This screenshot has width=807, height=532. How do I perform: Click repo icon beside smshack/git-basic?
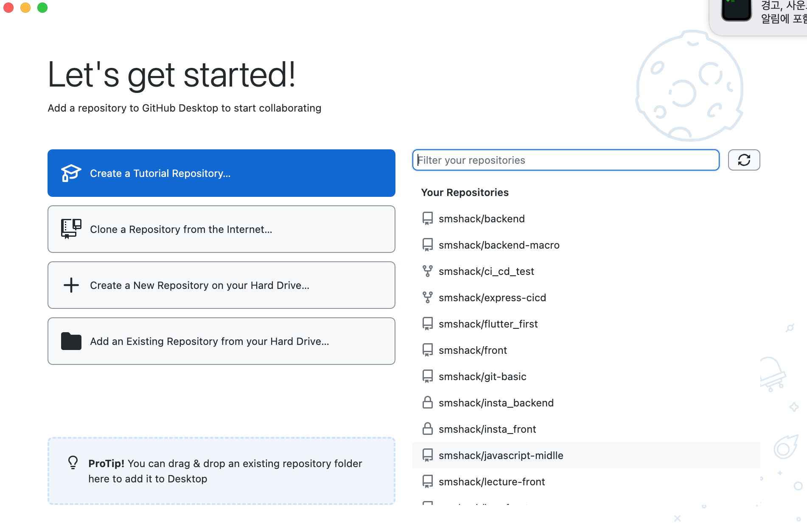[428, 376]
